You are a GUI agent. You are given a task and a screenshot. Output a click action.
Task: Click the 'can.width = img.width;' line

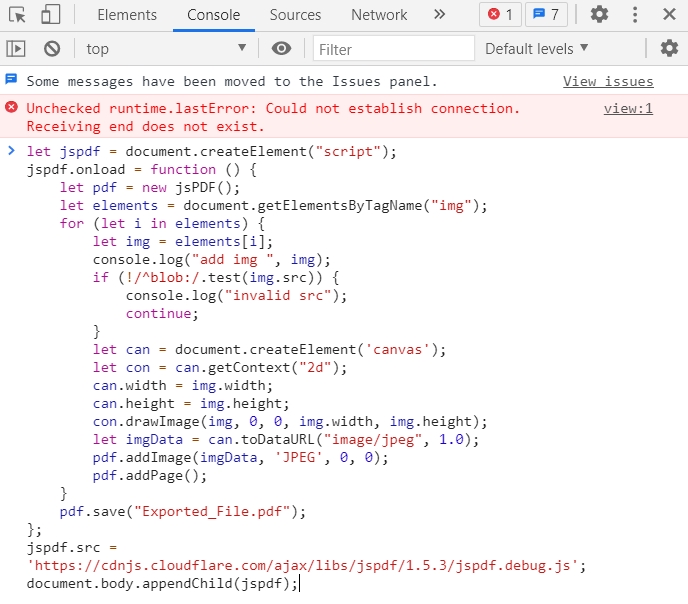183,386
